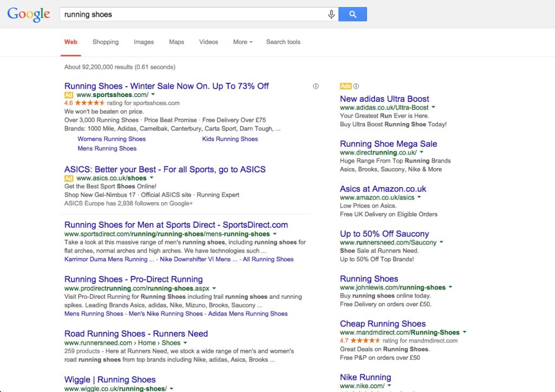Expand arrow beside sportsdirect.com result URL
This screenshot has height=392, width=555.
[x=275, y=234]
